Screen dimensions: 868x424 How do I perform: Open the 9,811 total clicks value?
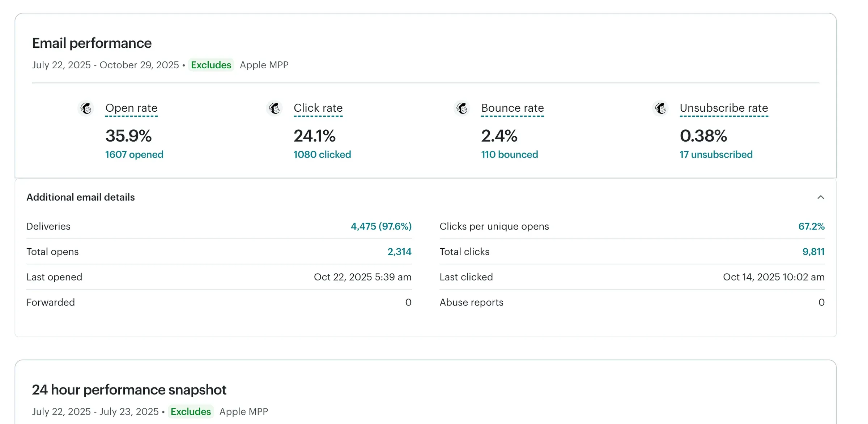(x=813, y=252)
